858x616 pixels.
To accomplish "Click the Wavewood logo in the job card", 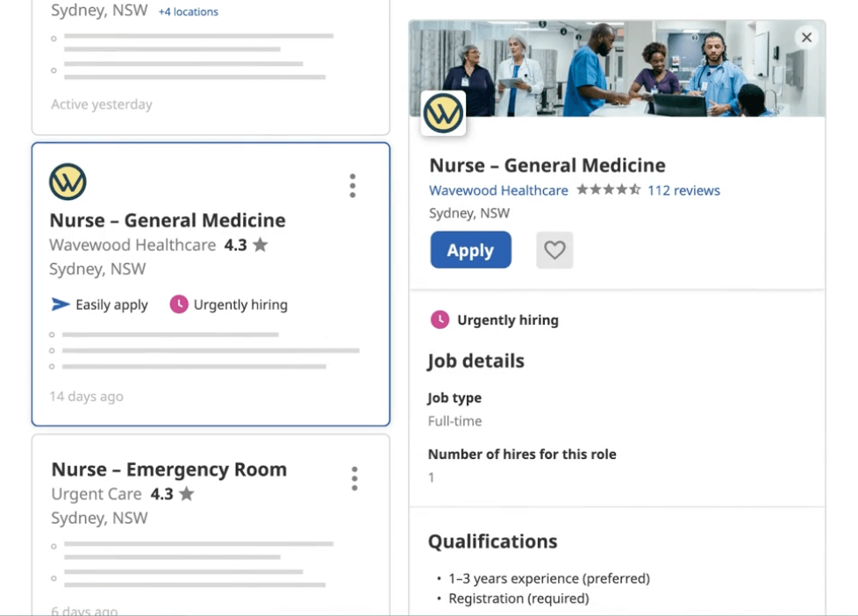I will 68,182.
